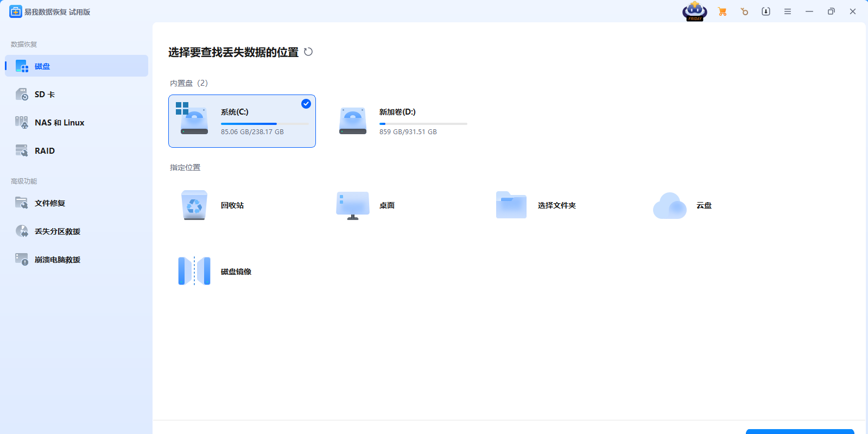This screenshot has height=434, width=868.
Task: Click the 选择文件夹 folder icon
Action: (511, 205)
